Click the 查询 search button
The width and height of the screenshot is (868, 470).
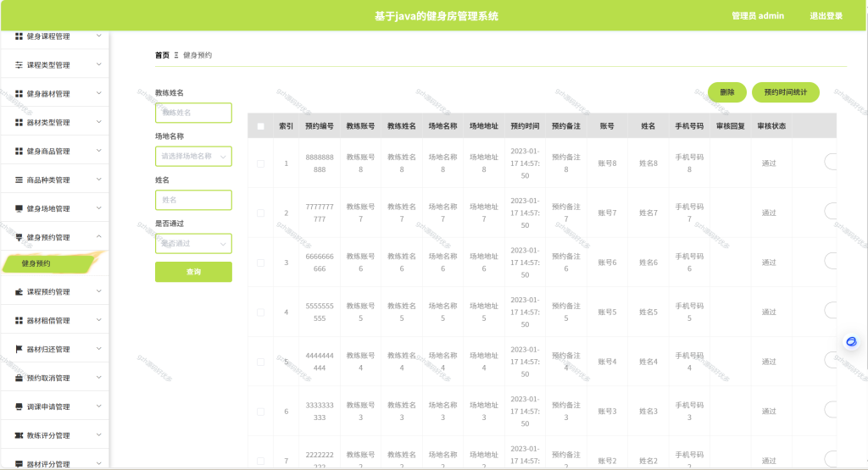[x=193, y=272]
